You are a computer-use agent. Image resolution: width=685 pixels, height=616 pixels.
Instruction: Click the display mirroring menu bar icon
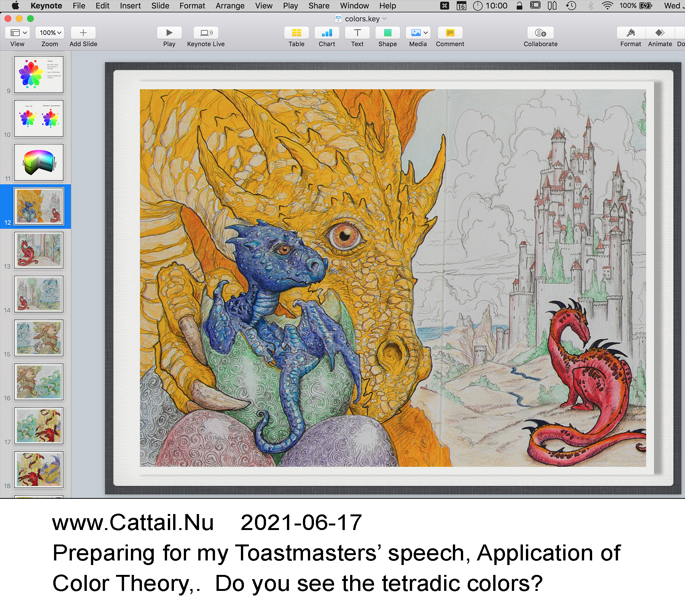click(535, 6)
